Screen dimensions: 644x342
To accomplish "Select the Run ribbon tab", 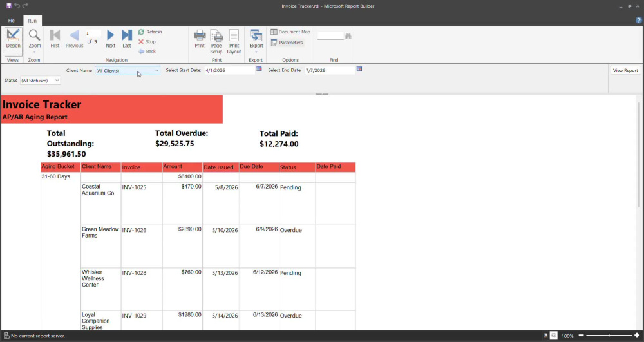I will [x=32, y=21].
